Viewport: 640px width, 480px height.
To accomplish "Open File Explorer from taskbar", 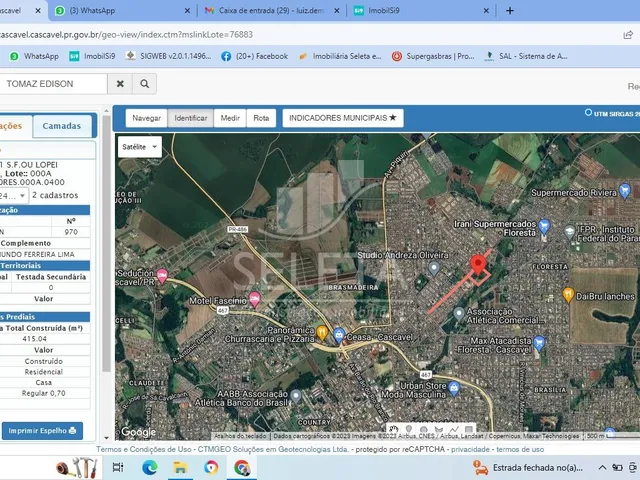I will 180,468.
